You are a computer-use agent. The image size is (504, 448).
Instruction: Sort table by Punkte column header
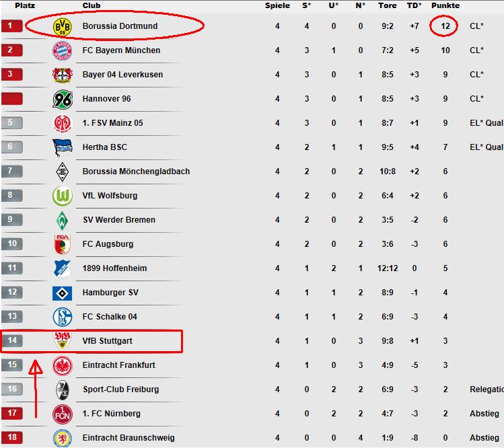[x=446, y=5]
